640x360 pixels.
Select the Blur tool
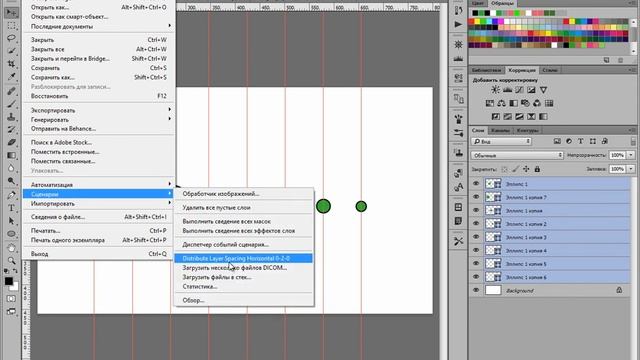point(11,168)
